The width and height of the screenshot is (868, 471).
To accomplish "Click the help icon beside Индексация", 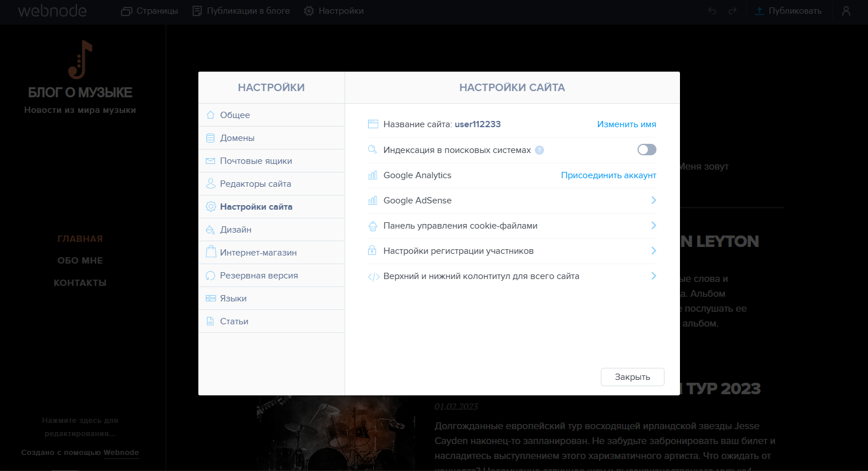I will pyautogui.click(x=539, y=150).
